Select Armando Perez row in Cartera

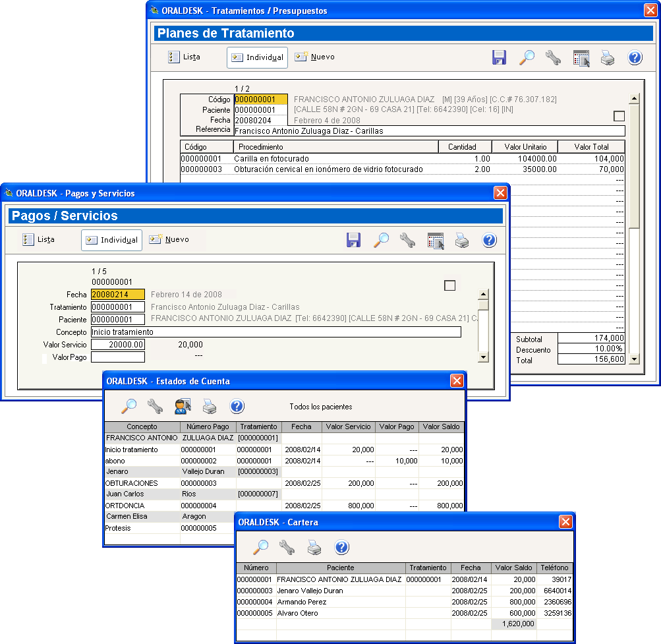click(404, 602)
